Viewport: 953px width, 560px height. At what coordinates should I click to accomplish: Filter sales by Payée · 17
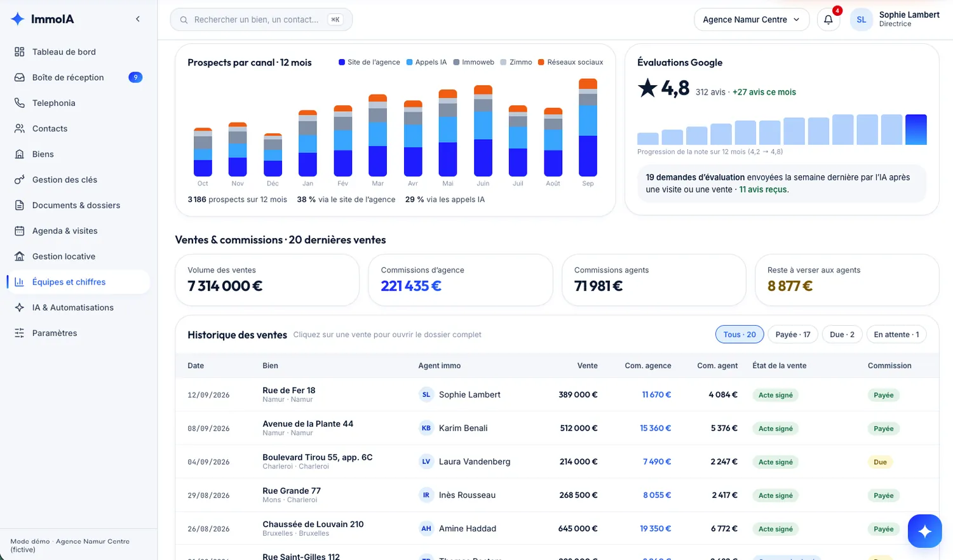pyautogui.click(x=793, y=335)
